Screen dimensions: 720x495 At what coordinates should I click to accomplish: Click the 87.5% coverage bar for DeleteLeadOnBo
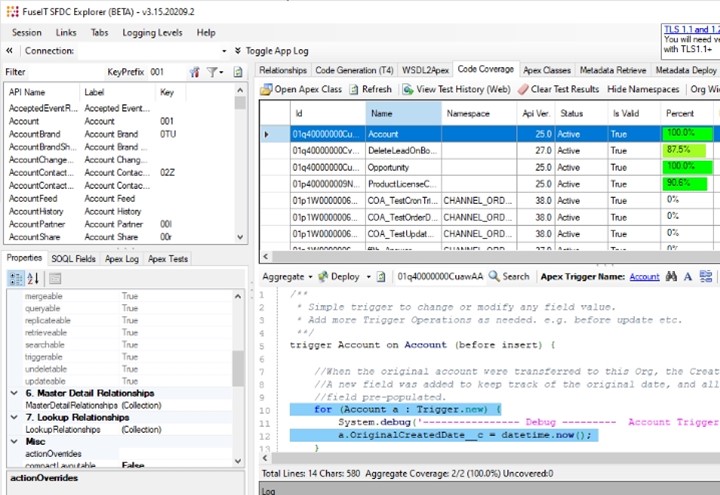click(x=684, y=151)
